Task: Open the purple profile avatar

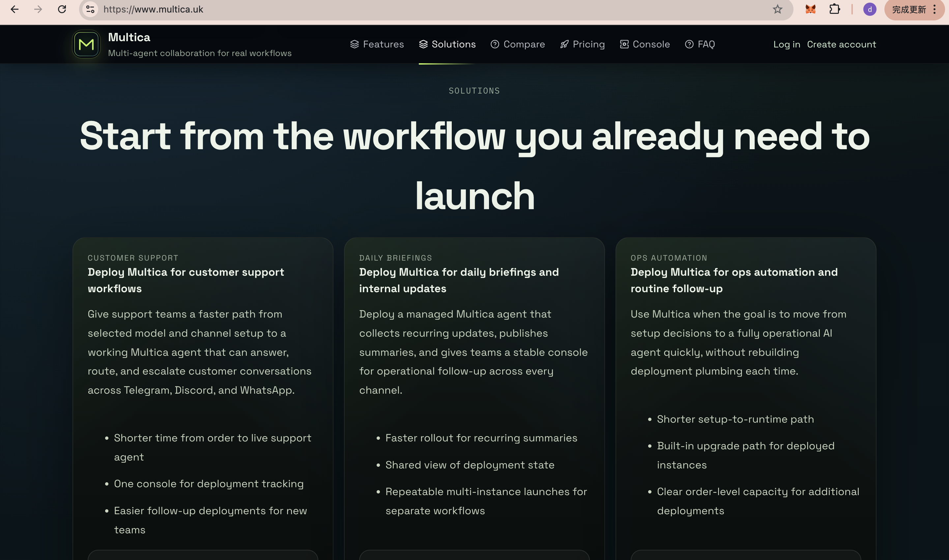Action: tap(870, 9)
